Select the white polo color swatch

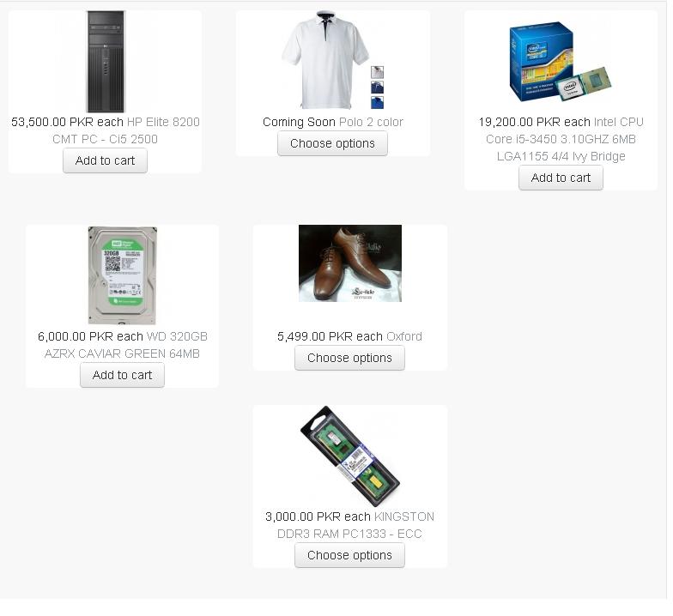[x=378, y=72]
